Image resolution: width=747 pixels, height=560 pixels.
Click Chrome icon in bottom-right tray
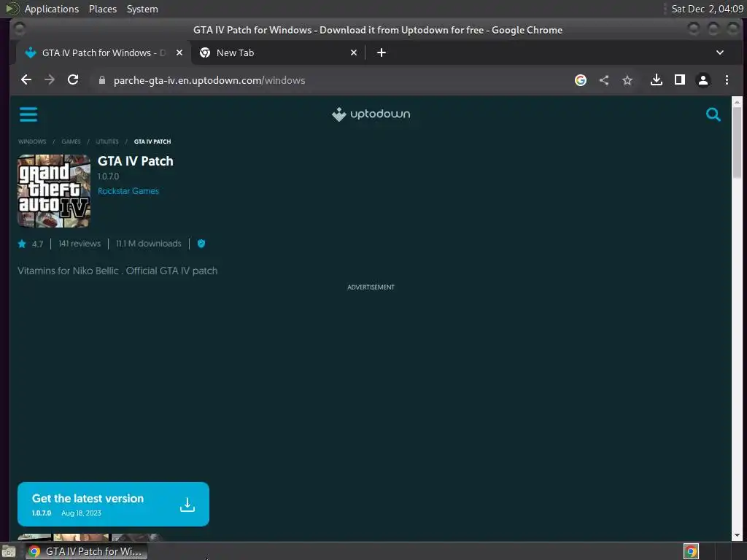(691, 551)
